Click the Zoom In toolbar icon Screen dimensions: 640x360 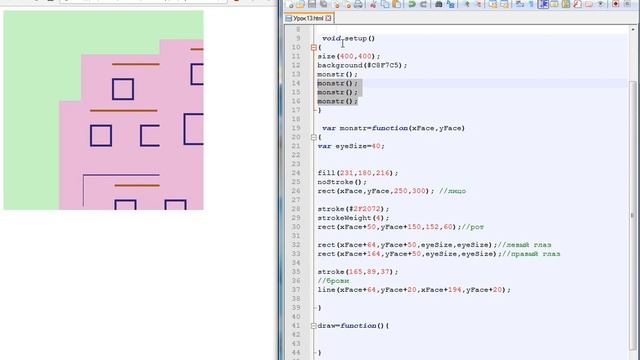(467, 4)
